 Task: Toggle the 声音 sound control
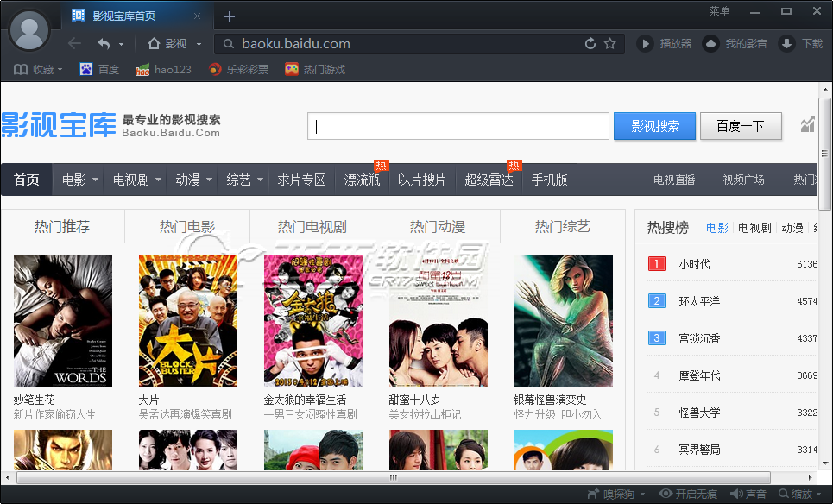(x=748, y=494)
